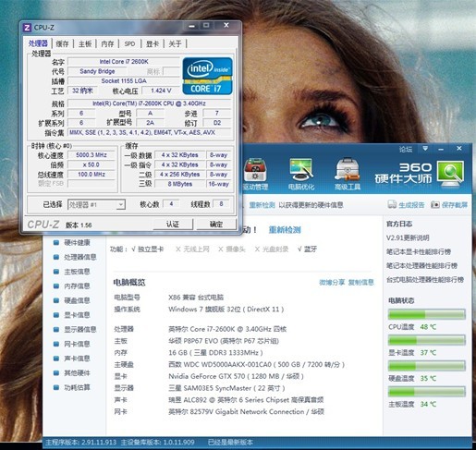Switch to the memory tab in CPU-Z
The width and height of the screenshot is (476, 450).
point(107,43)
